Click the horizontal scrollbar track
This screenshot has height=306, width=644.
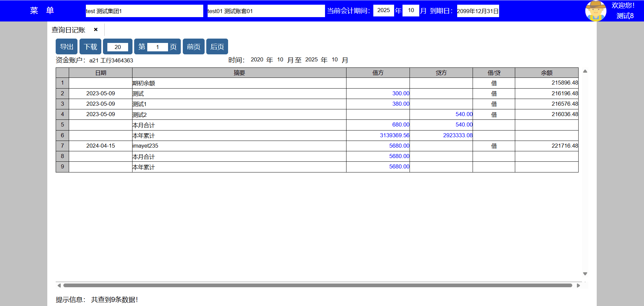[317, 286]
